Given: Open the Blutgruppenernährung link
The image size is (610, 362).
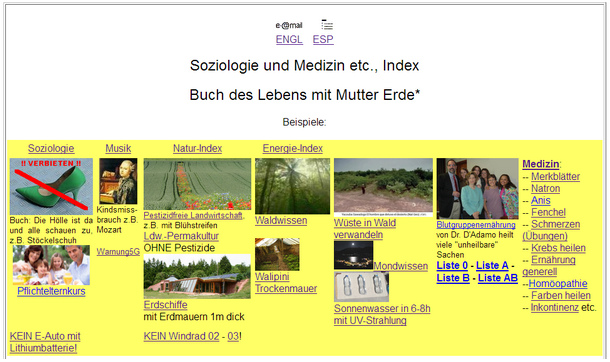Looking at the screenshot, I should coord(476,225).
